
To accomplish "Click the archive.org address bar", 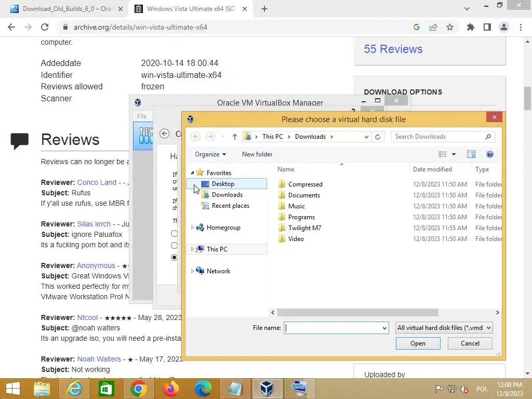I will [234, 27].
